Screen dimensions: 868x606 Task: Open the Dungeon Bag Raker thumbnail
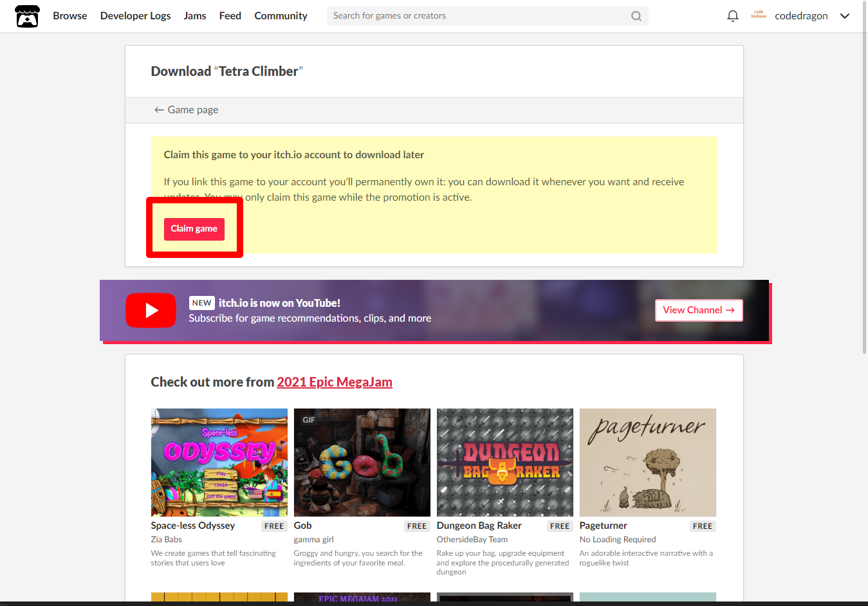click(505, 463)
